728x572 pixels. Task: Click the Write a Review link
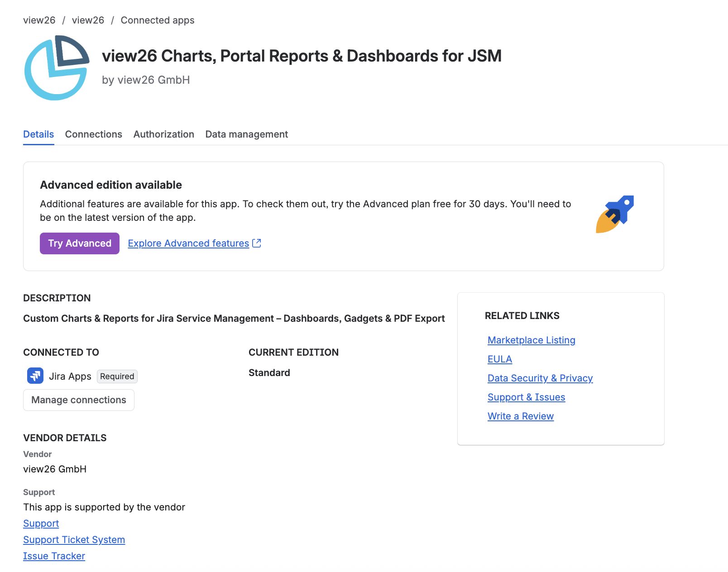[x=521, y=416]
